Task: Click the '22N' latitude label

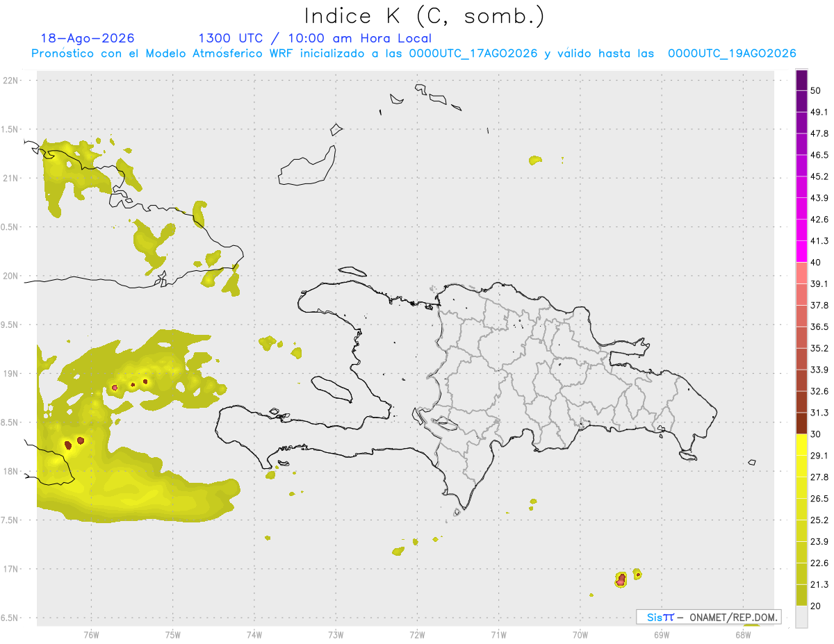Action: pyautogui.click(x=11, y=81)
